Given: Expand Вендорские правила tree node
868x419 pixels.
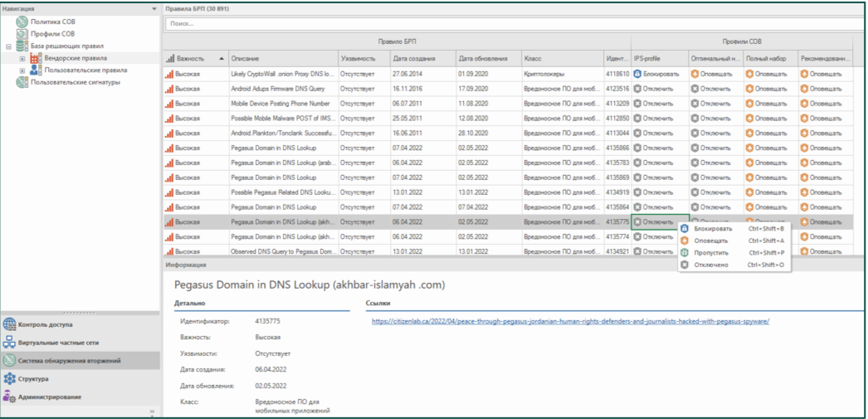Looking at the screenshot, I should (22, 58).
